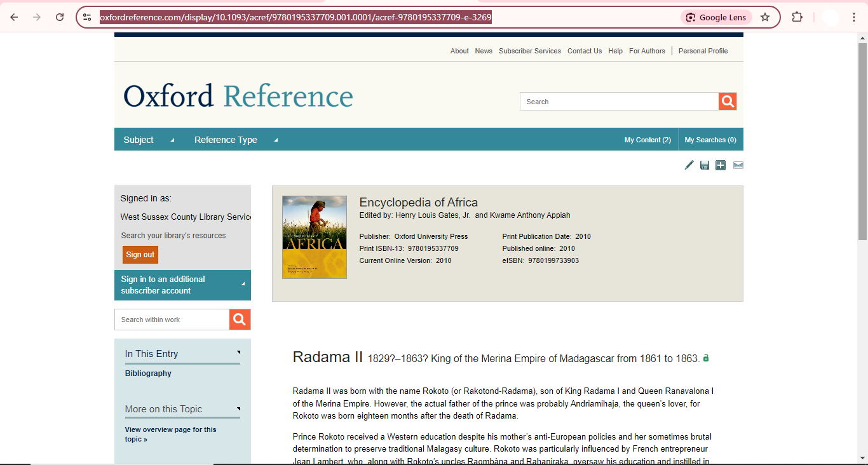Click the green unlocked padlock icon
Image resolution: width=868 pixels, height=465 pixels.
pos(706,358)
